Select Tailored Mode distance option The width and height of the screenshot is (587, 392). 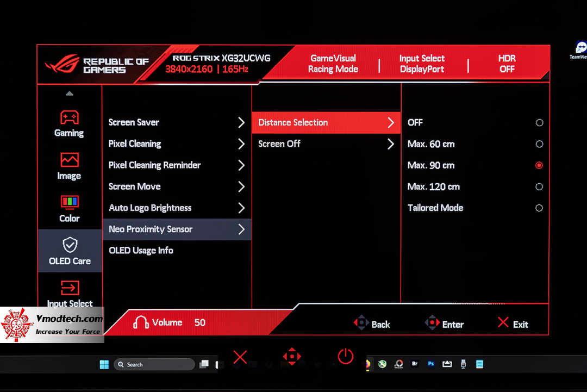pyautogui.click(x=475, y=208)
